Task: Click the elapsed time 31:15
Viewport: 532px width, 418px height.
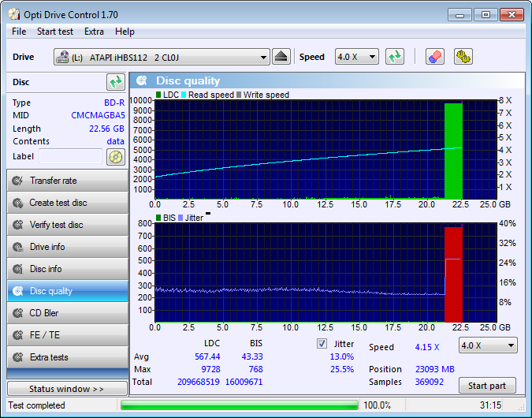Action: tap(490, 405)
